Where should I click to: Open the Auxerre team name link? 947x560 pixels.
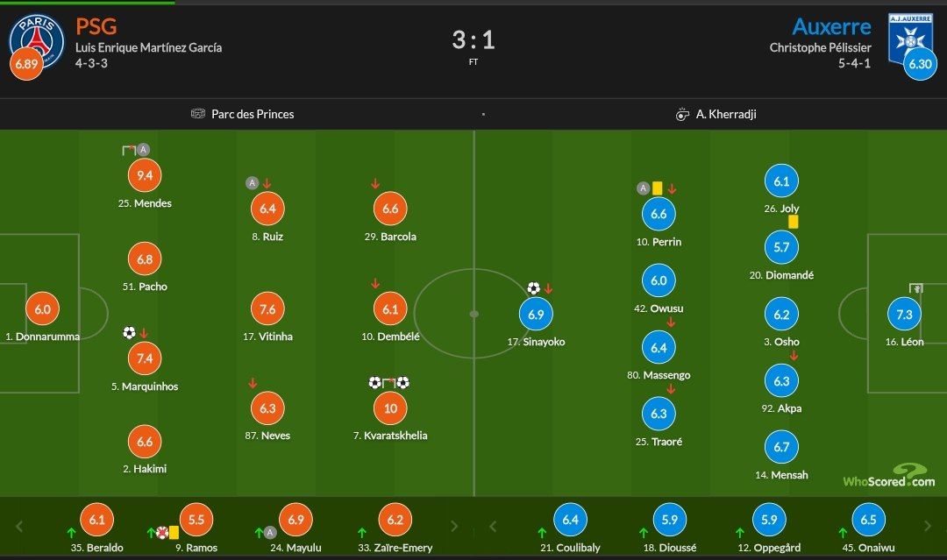pos(831,26)
